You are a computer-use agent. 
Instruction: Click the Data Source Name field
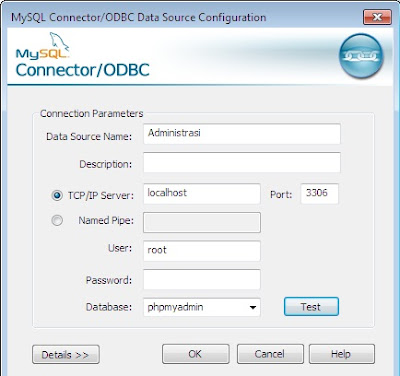242,134
